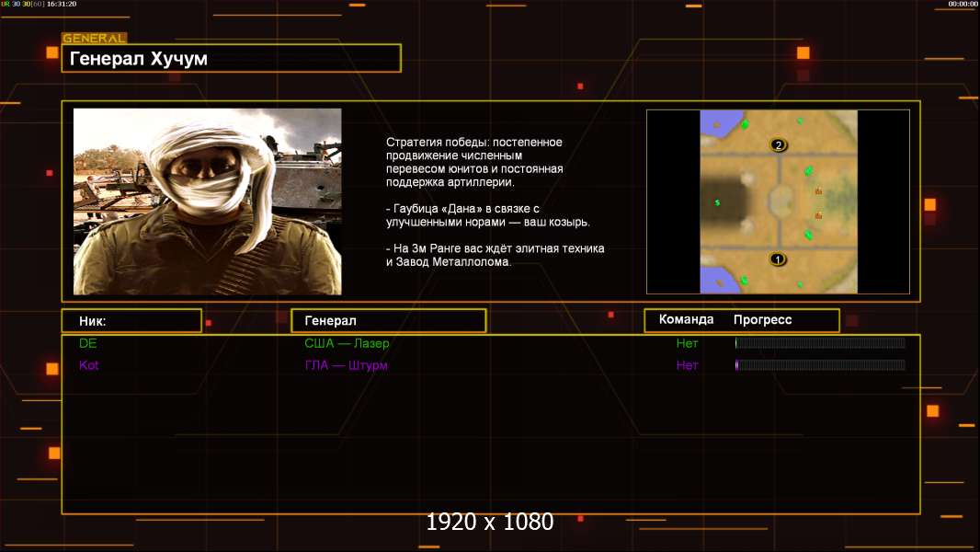Select the GENERAL tab label
This screenshot has width=980, height=552.
coord(94,39)
